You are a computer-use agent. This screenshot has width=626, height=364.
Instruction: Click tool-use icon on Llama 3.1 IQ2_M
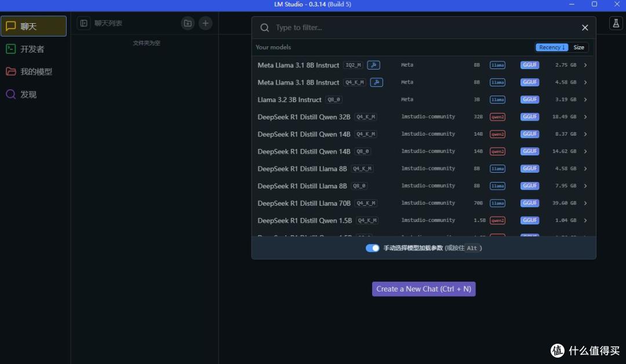pos(373,65)
